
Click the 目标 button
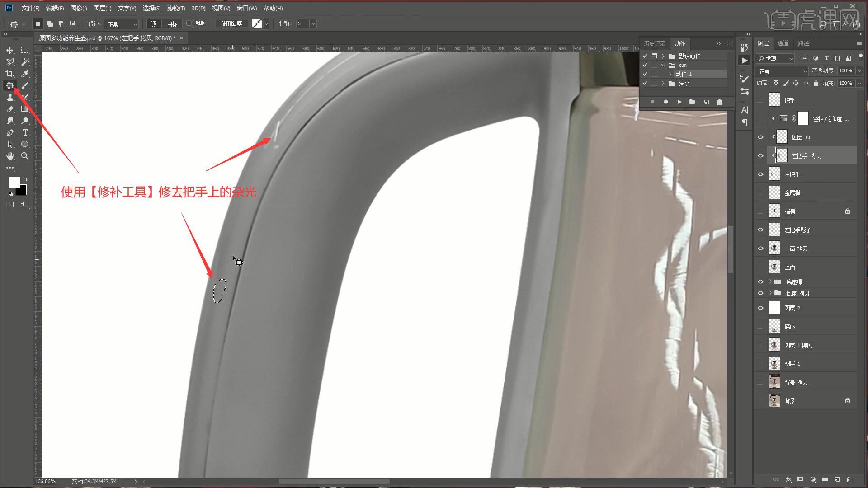click(x=172, y=24)
